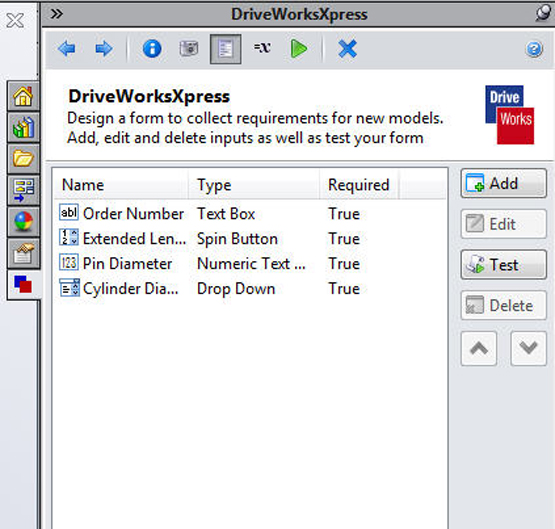The image size is (555, 529).
Task: Click the camera capture icon in toolbar
Action: point(189,48)
